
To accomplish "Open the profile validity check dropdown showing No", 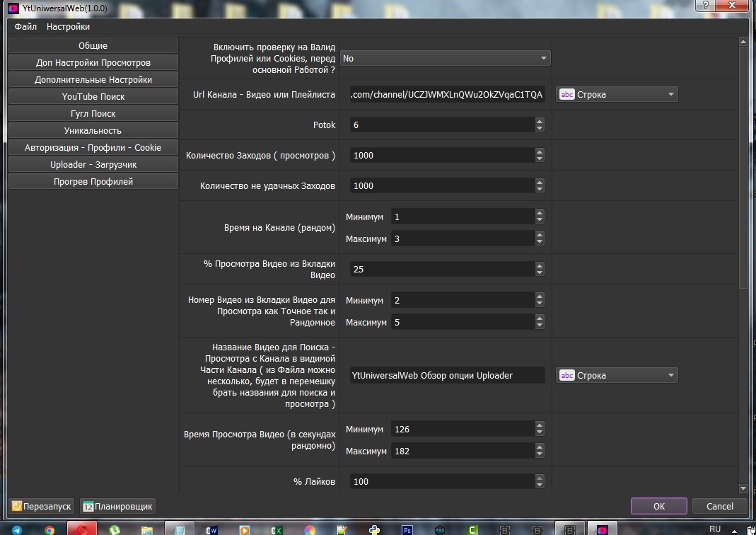I will 446,59.
